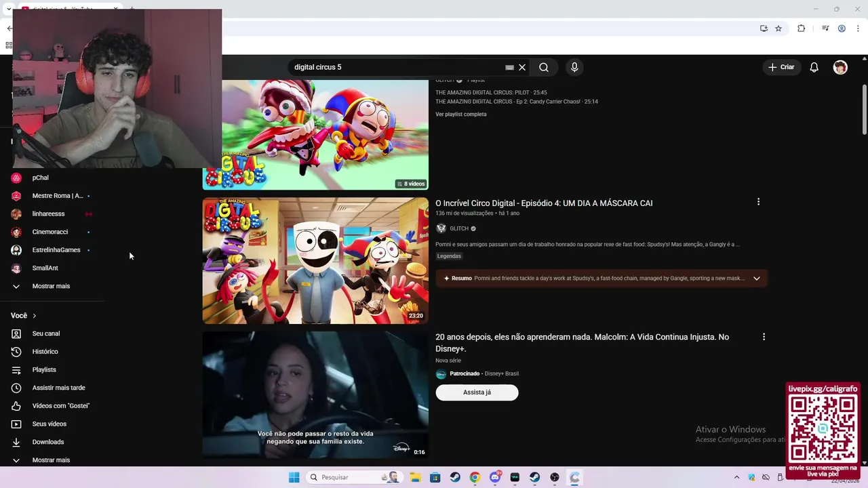This screenshot has width=868, height=488.
Task: Bookmark this page with the star icon
Action: (x=778, y=28)
